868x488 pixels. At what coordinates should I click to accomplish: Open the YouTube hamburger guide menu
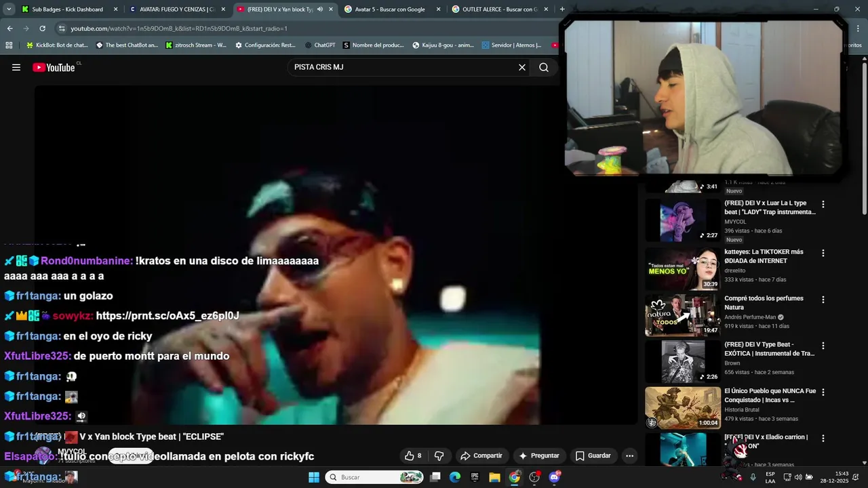16,67
